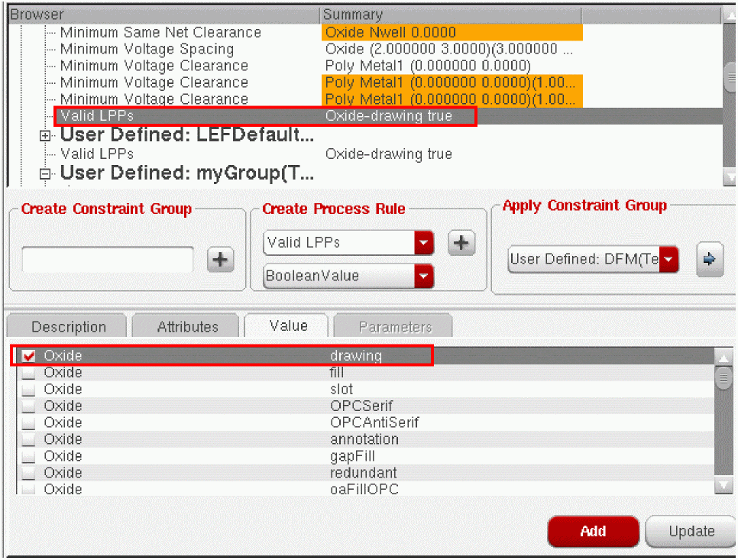Expand the User Defined: LEFDefault tree node

[46, 136]
